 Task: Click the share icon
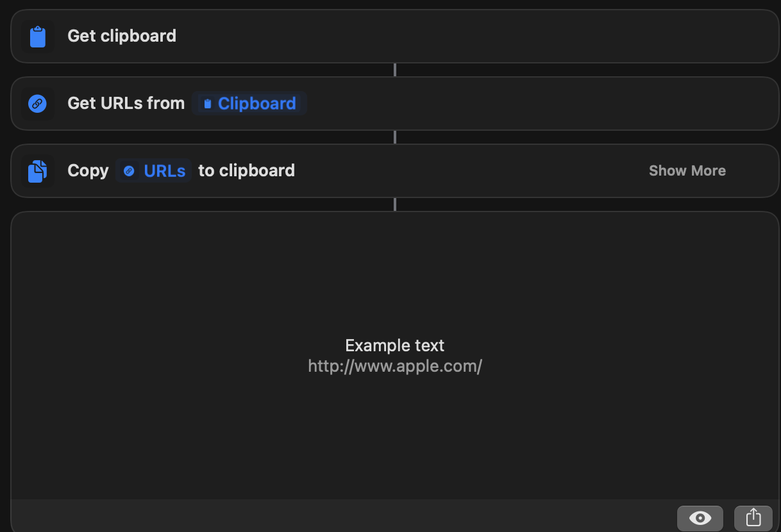coord(753,518)
